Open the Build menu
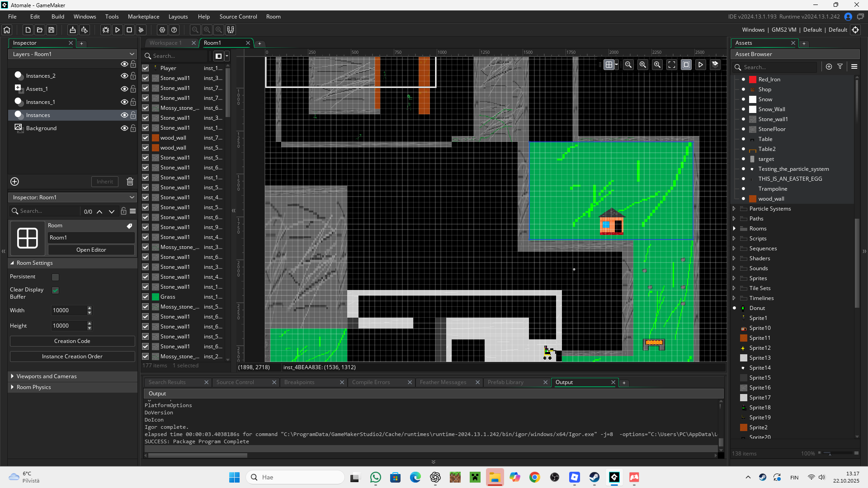 [x=58, y=17]
